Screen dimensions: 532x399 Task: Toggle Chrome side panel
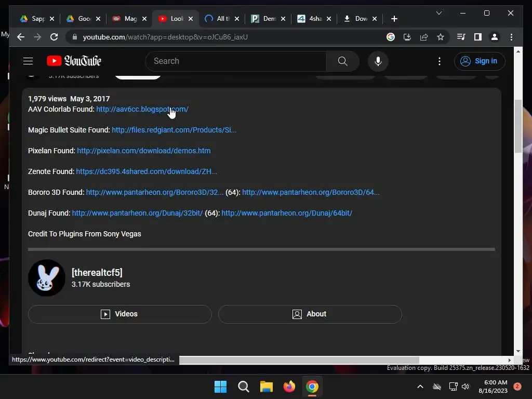coord(478,37)
